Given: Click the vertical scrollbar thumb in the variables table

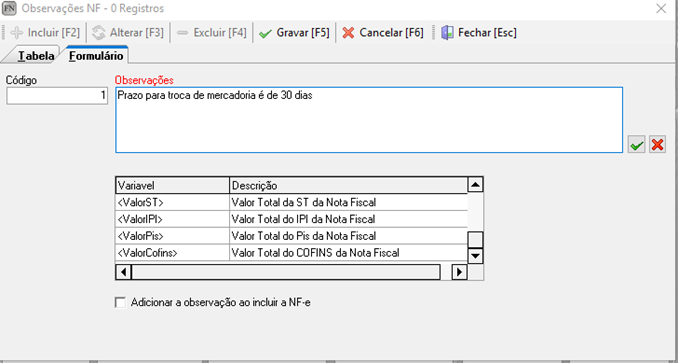Looking at the screenshot, I should 476,239.
